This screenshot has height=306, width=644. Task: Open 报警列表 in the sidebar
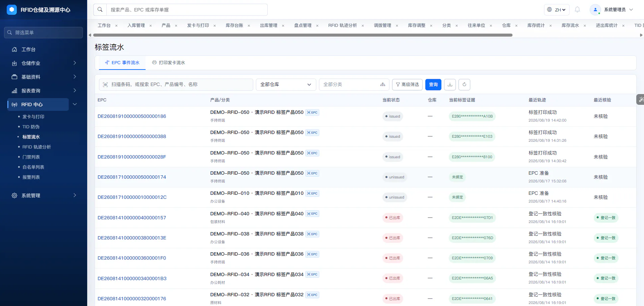click(x=31, y=177)
